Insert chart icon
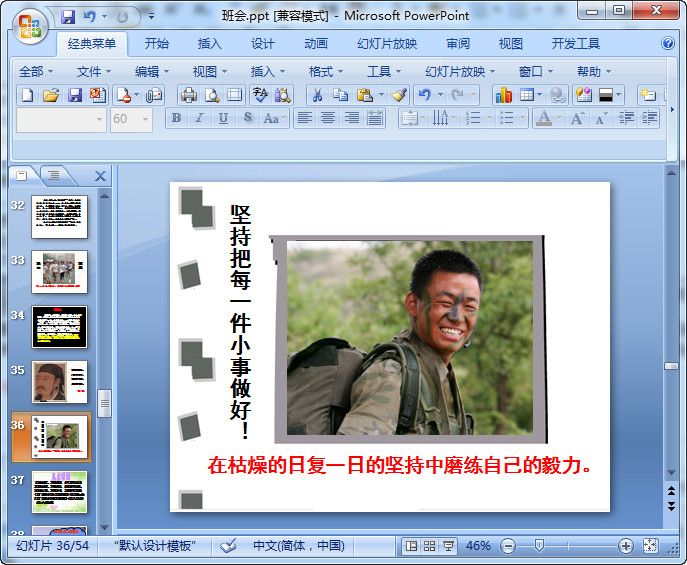Viewport: 687px width, 565px height. pos(503,95)
